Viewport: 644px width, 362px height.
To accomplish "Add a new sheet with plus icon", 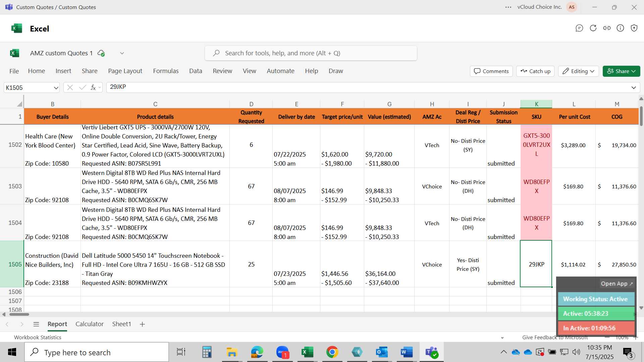I will coord(142,324).
